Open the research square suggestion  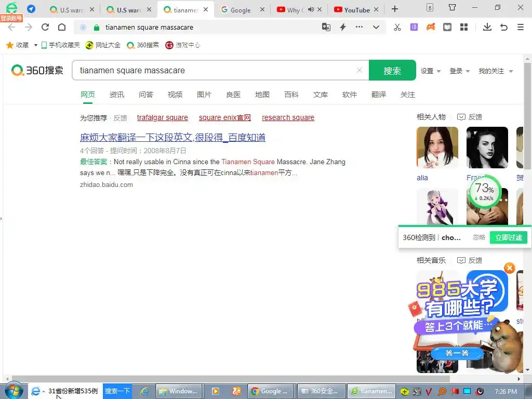(x=288, y=117)
